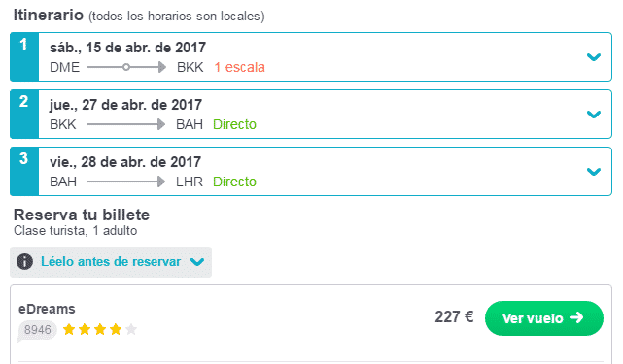Select sáb., 15 de abr. de 2017 row
This screenshot has width=623, height=364.
point(311,56)
